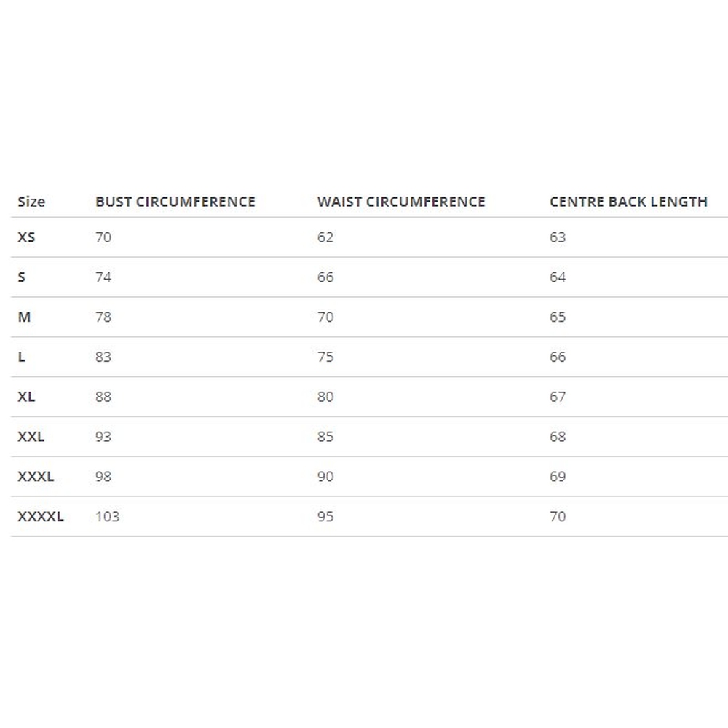Image resolution: width=728 pixels, height=728 pixels.
Task: Click centre back length 69 for XXXL
Action: tap(558, 477)
